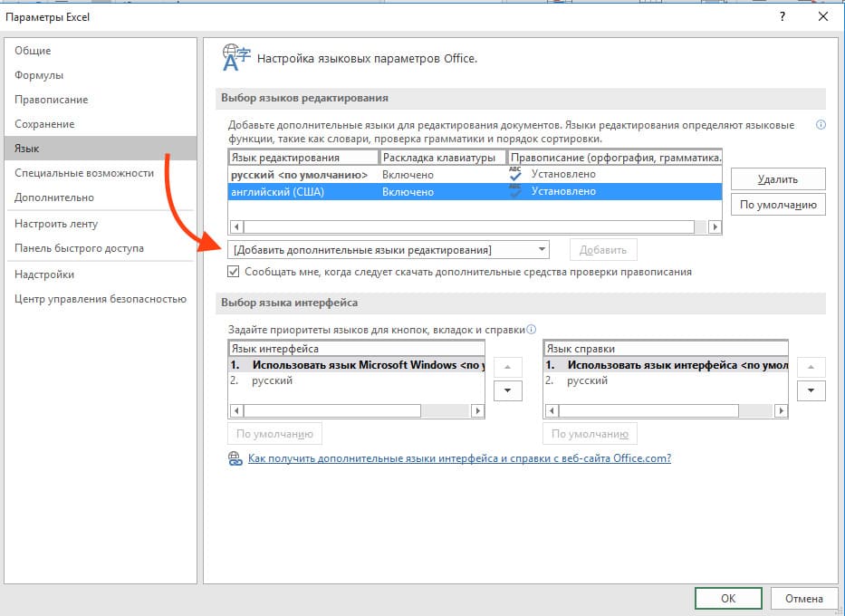
Task: Click the help question mark in title bar
Action: coord(781,16)
